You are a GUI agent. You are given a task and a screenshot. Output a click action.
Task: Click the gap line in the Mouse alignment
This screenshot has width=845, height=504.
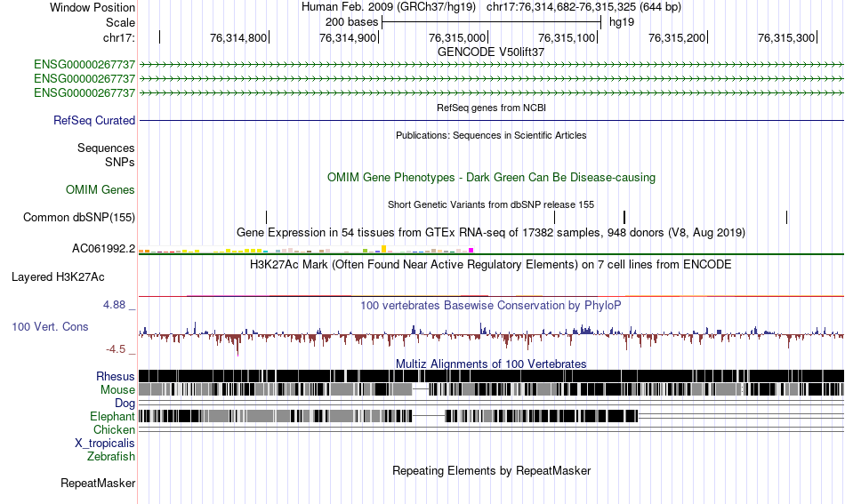pyautogui.click(x=421, y=389)
